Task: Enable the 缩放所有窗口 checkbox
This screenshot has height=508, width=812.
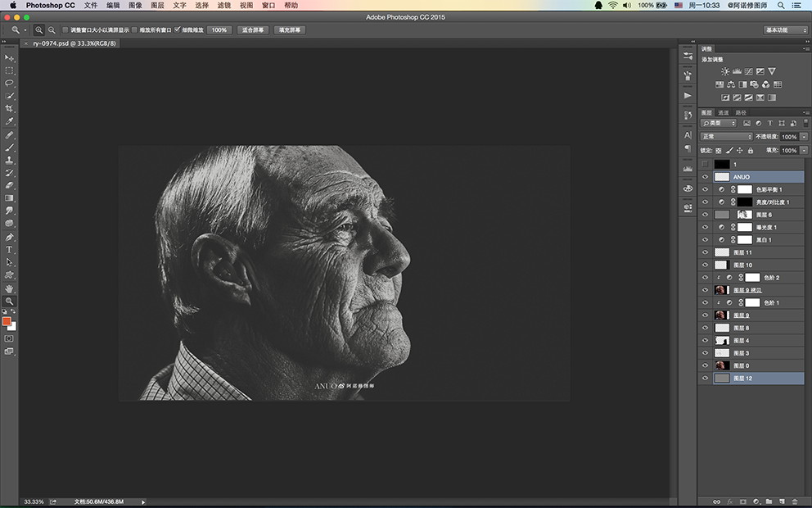Action: [x=135, y=29]
